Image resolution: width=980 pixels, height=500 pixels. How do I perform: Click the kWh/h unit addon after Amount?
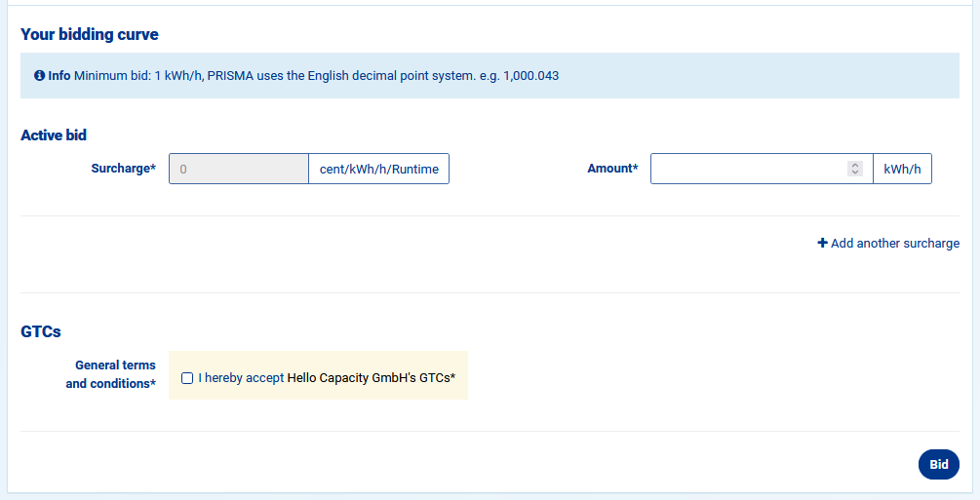(x=902, y=169)
